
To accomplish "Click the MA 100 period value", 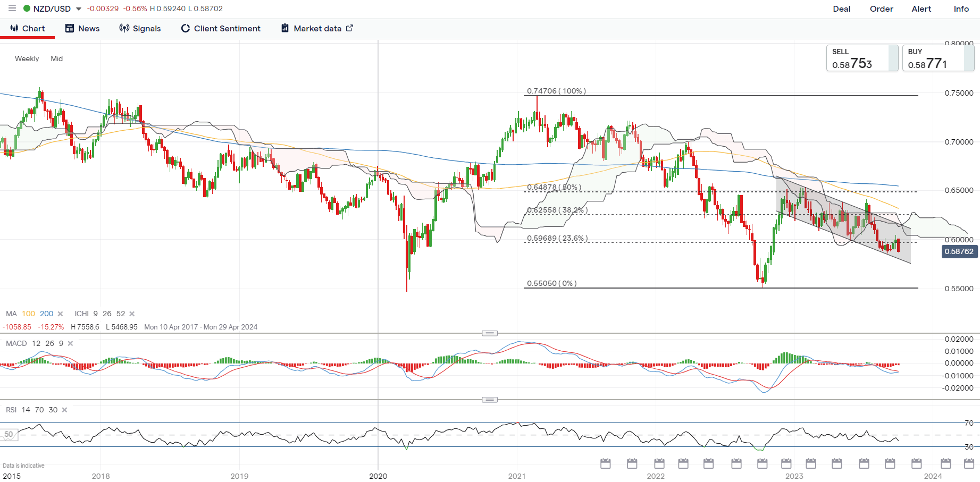I will pos(29,314).
